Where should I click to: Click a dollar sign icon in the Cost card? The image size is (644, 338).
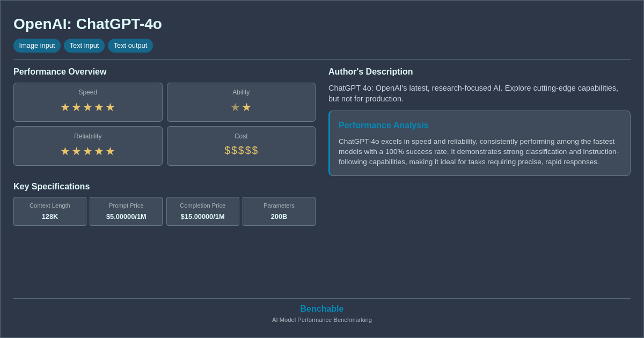pos(241,151)
